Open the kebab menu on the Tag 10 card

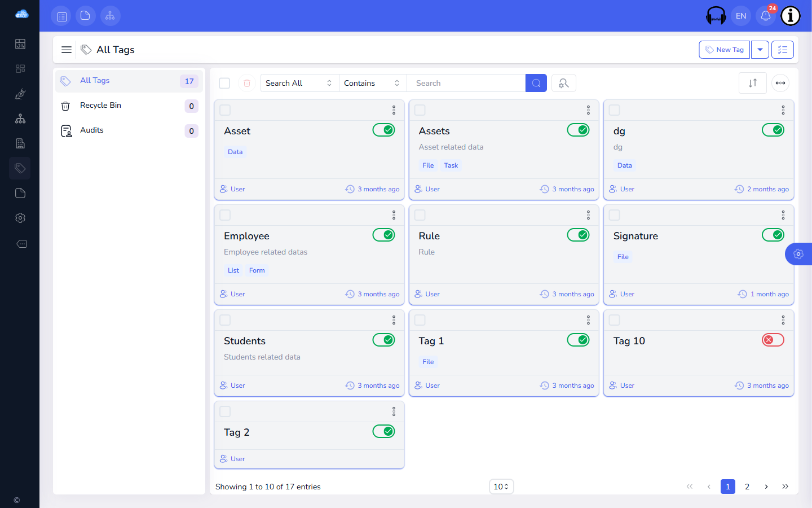click(x=783, y=320)
